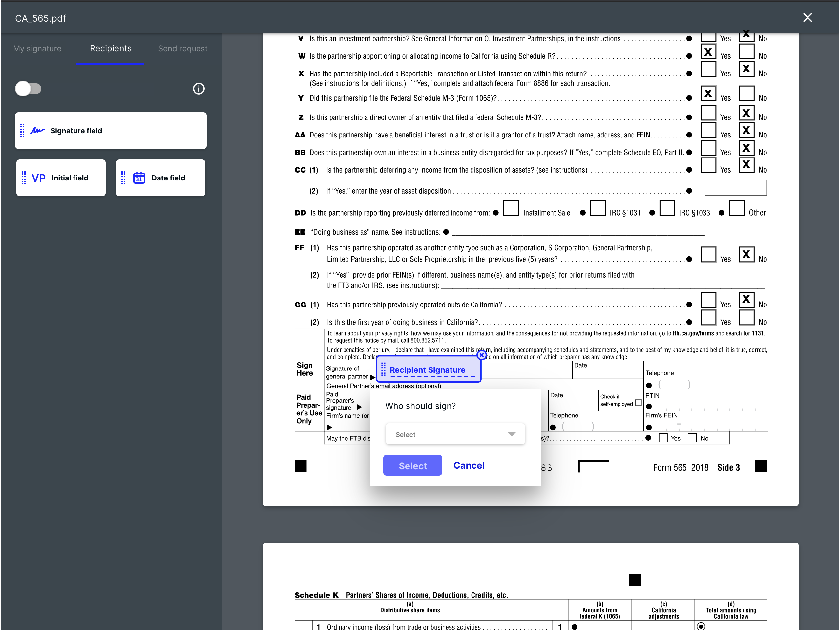The height and width of the screenshot is (630, 840).
Task: Click the calendar icon on Date field
Action: [139, 178]
